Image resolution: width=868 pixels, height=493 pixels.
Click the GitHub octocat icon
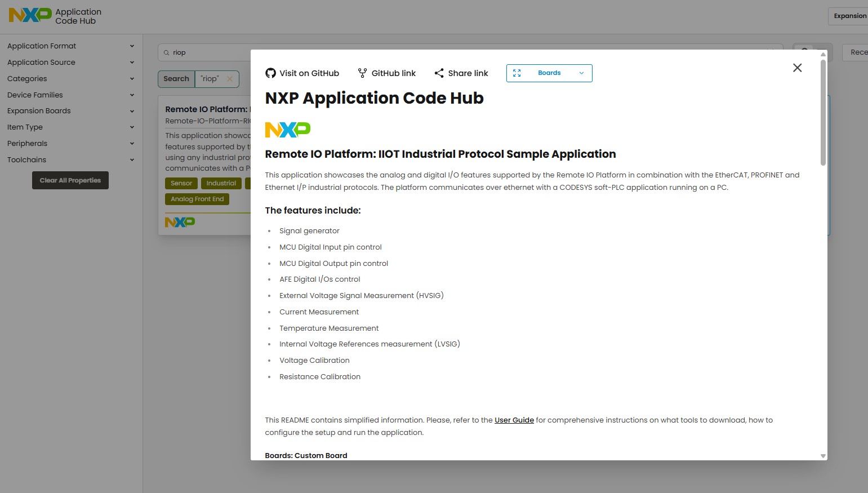coord(270,73)
